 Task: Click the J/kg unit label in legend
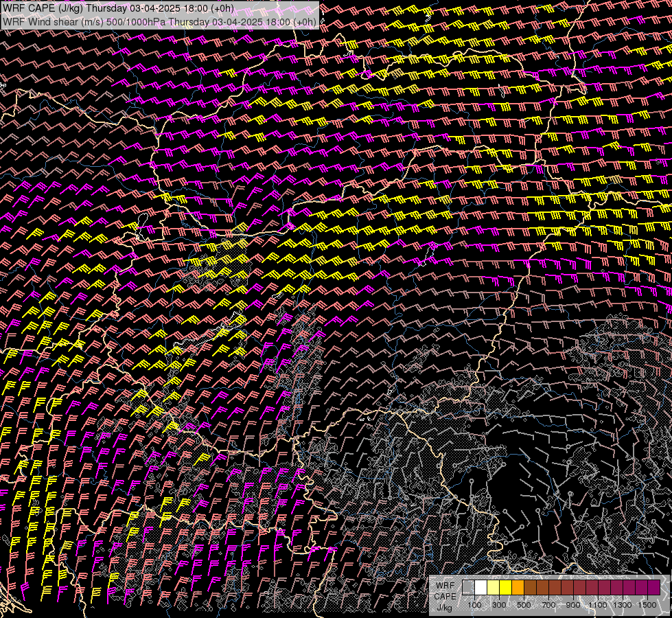(x=445, y=608)
